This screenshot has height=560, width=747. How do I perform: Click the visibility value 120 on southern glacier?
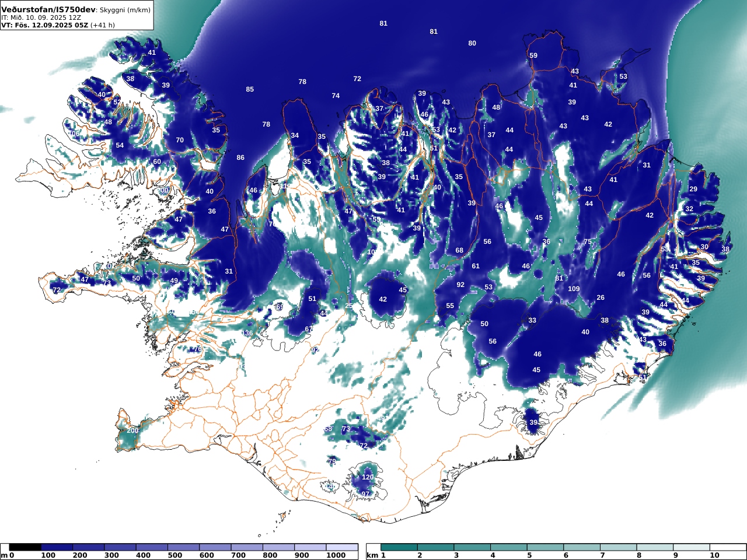point(368,477)
